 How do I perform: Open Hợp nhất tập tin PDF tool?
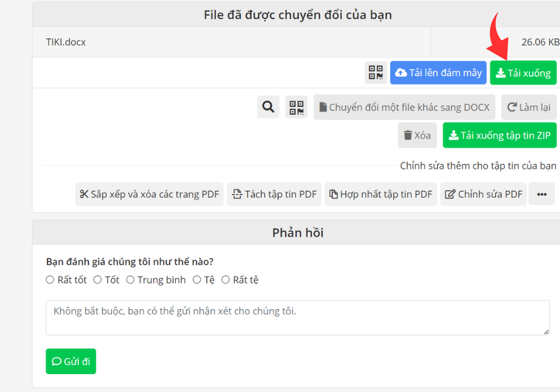click(x=381, y=194)
